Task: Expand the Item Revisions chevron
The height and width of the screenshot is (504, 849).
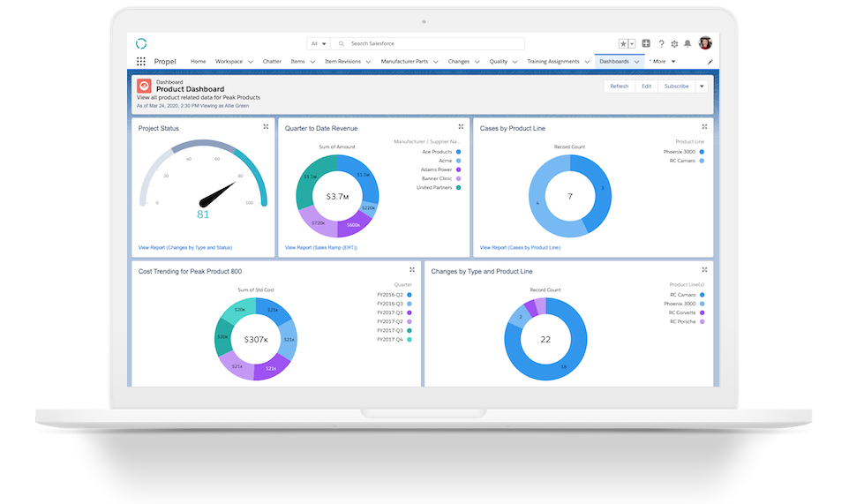Action: pos(368,62)
